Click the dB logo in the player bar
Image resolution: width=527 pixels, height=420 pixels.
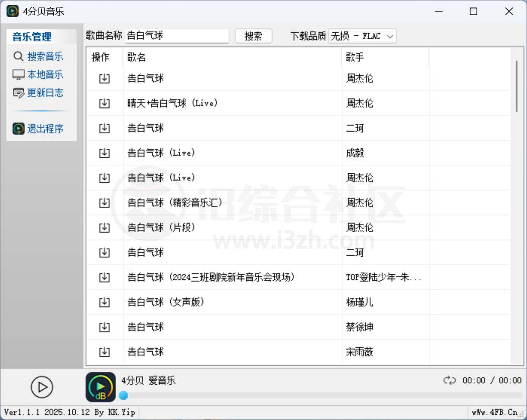tap(100, 387)
